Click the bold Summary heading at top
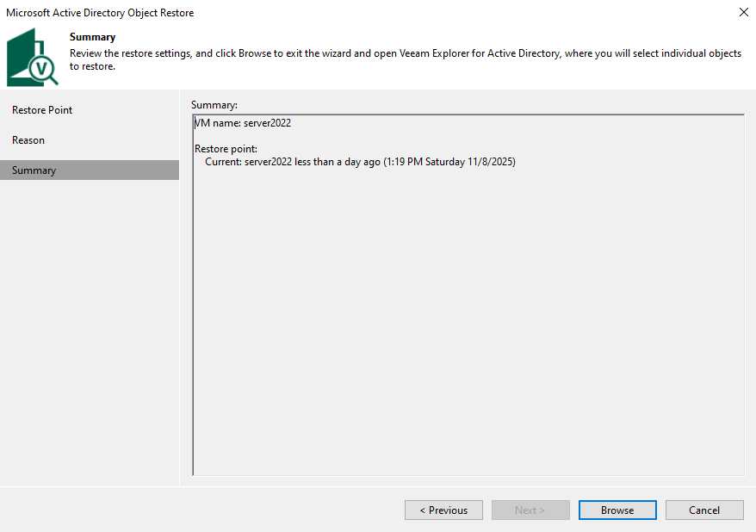The height and width of the screenshot is (532, 756). (92, 37)
